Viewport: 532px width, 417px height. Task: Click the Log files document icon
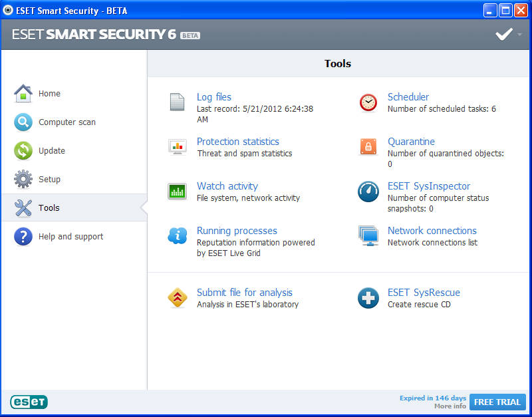pos(177,102)
